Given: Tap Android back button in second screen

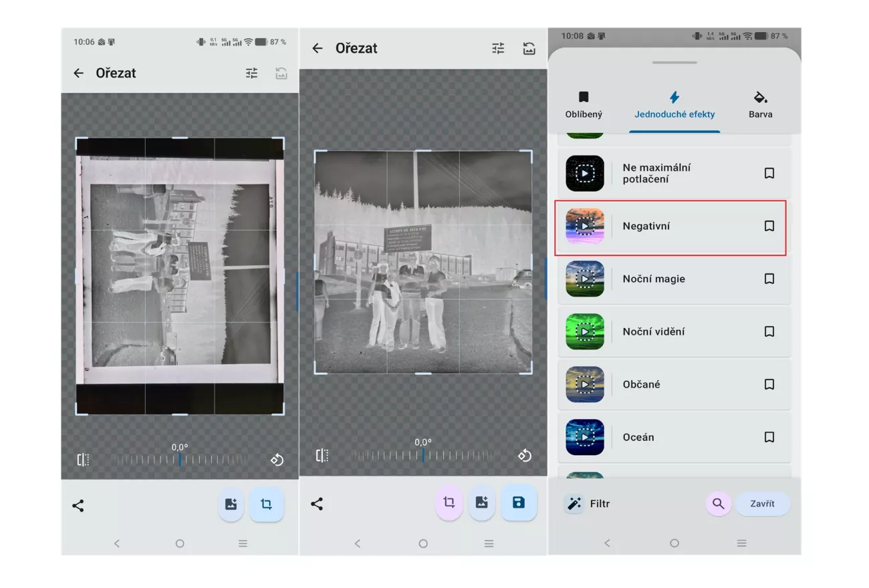Looking at the screenshot, I should coord(357,544).
